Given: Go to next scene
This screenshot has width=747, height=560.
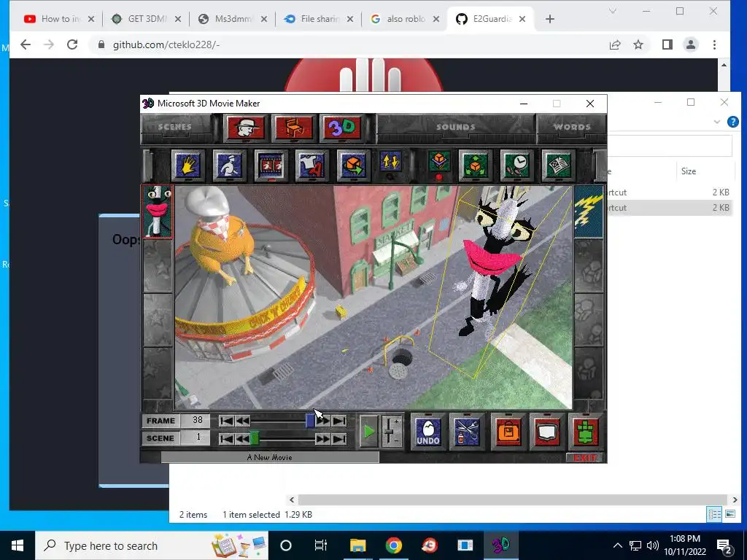Looking at the screenshot, I should coord(323,438).
